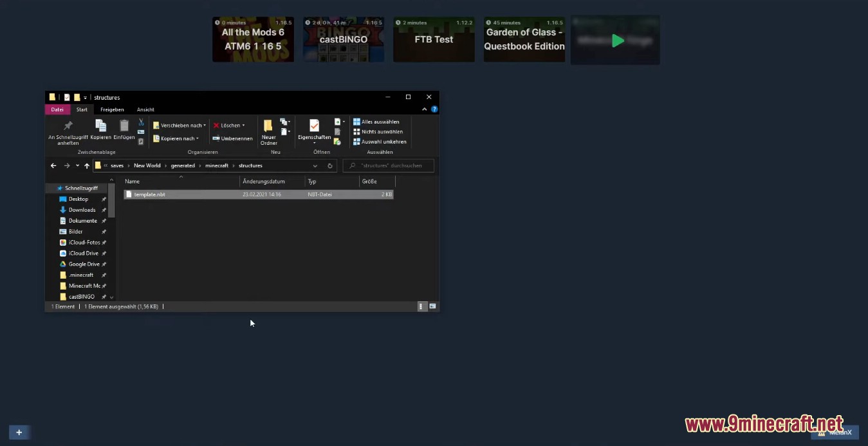
Task: Open All the Mods 6 modpack tile
Action: (x=253, y=39)
